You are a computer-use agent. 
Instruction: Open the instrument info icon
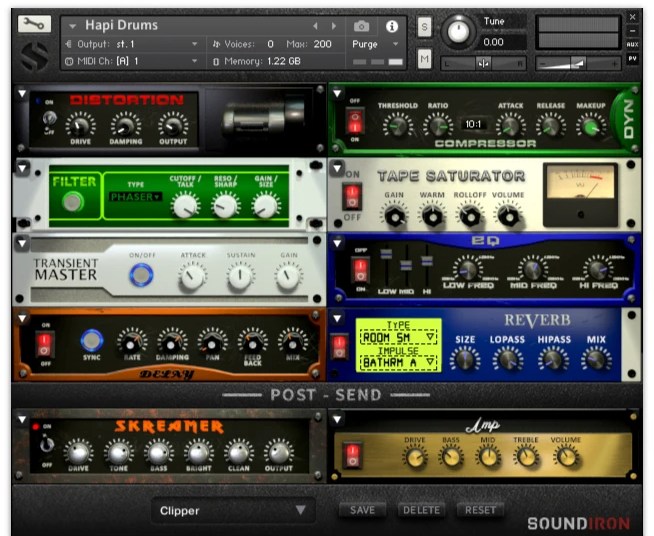click(391, 27)
